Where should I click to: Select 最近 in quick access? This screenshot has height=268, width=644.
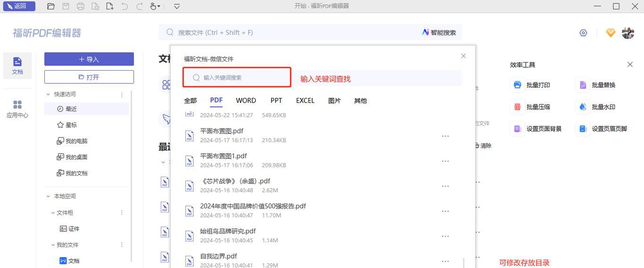[87, 109]
